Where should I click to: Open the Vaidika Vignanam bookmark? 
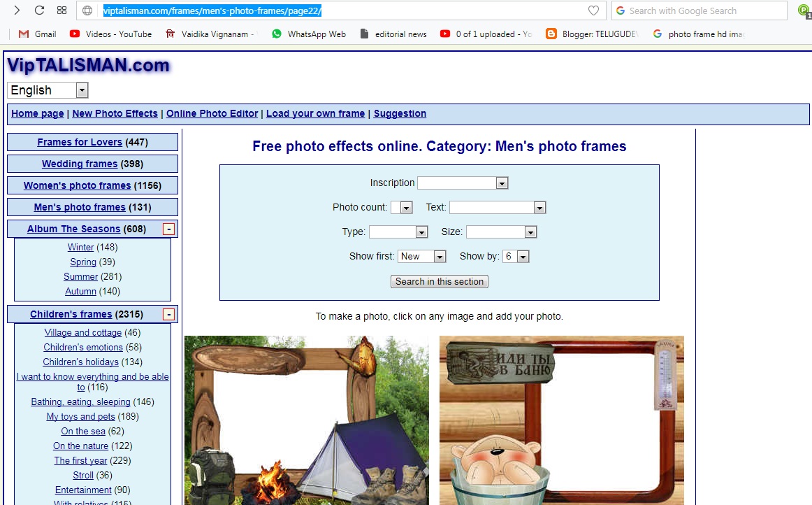pos(210,34)
